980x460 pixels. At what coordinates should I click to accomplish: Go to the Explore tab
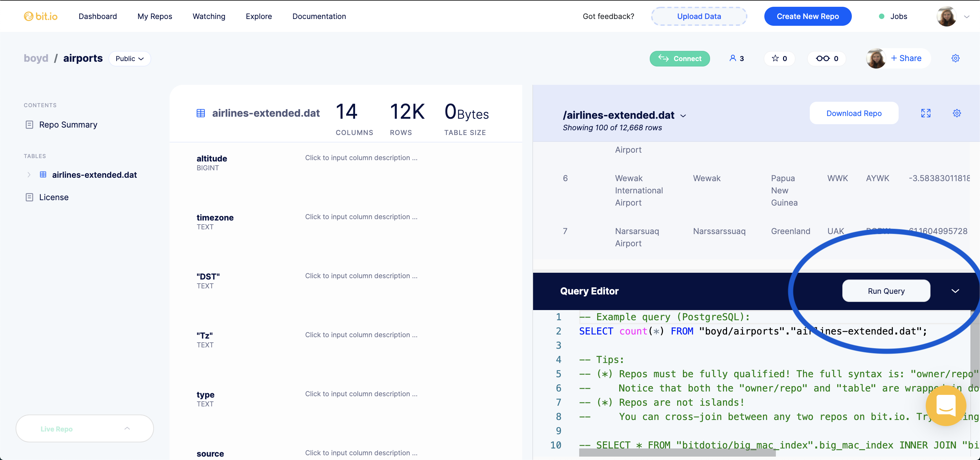coord(259,16)
